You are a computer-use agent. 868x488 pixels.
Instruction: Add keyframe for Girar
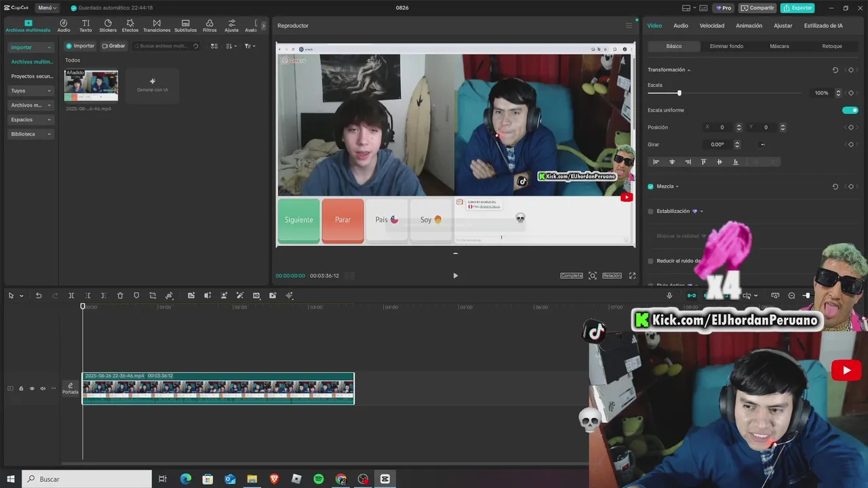tap(851, 144)
